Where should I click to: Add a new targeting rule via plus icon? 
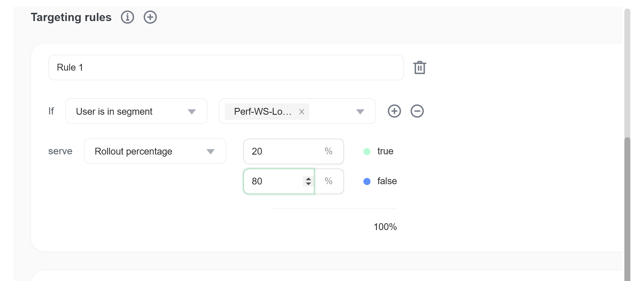point(150,17)
